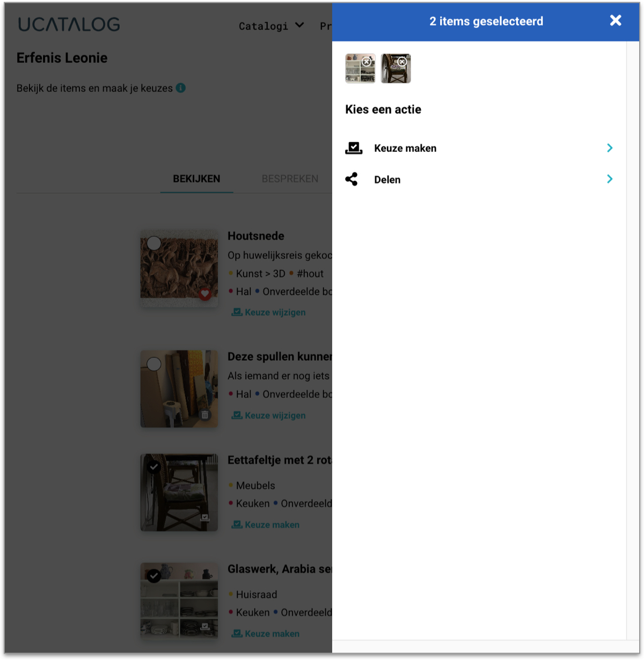This screenshot has width=644, height=660.
Task: Click the Glaswerk shelf photo thumbnail
Action: pyautogui.click(x=179, y=601)
